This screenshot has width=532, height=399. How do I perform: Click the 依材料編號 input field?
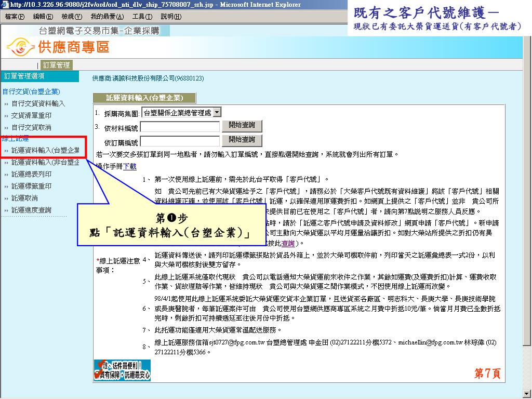[180, 127]
